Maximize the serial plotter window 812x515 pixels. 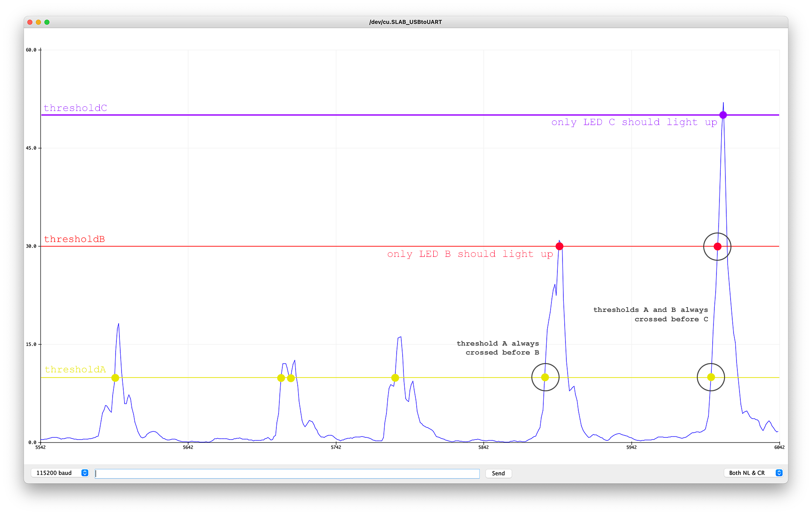coord(47,22)
